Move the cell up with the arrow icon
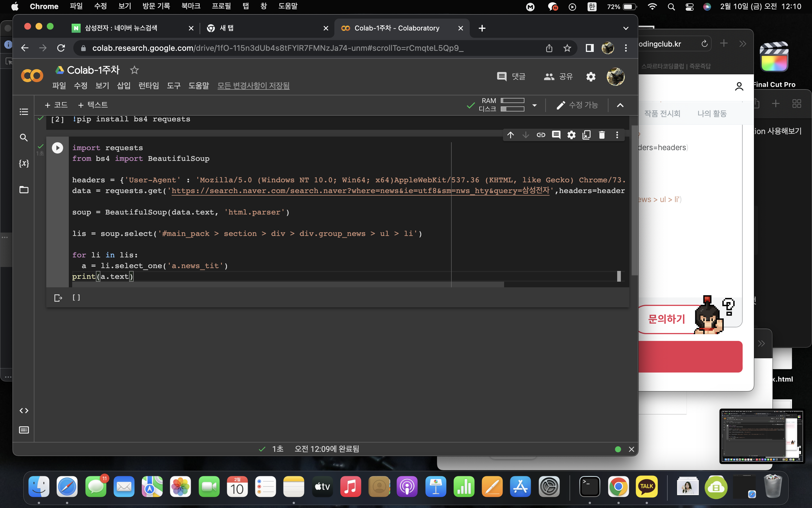Screen dimensions: 812x508 click(x=510, y=135)
